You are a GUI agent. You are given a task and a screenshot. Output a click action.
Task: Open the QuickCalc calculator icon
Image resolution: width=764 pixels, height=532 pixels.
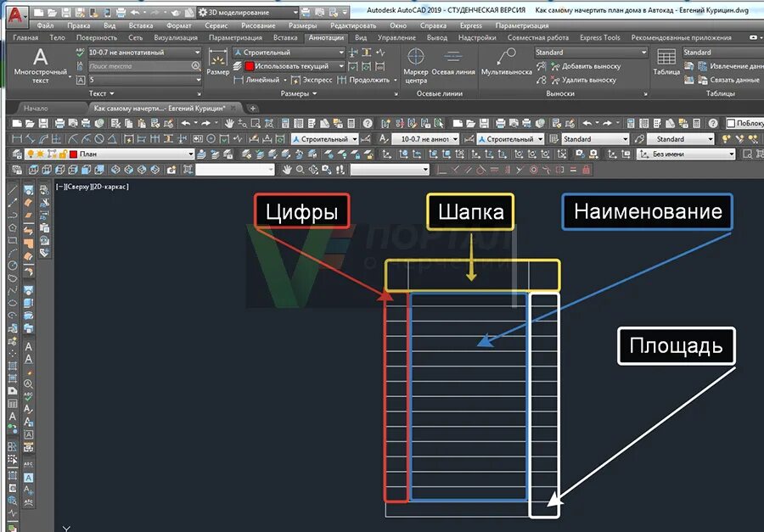point(351,124)
